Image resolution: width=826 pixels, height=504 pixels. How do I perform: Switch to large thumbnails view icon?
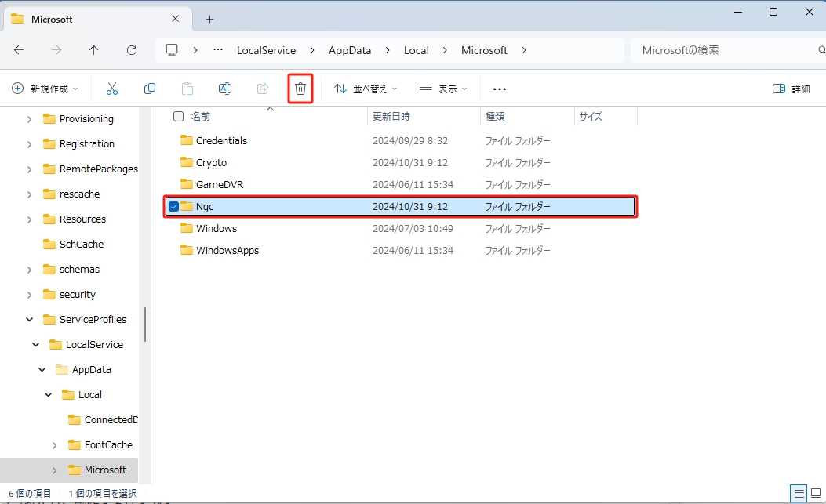coord(815,493)
